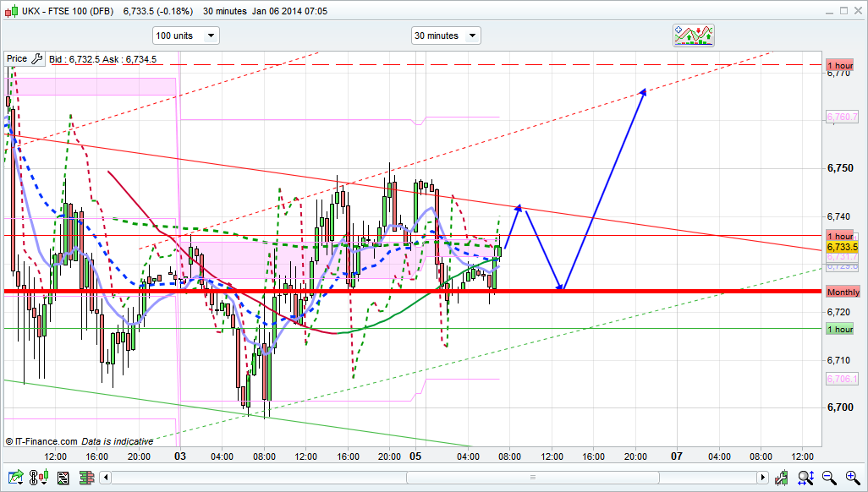Open the 30 minutes timeframe dropdown

point(446,36)
